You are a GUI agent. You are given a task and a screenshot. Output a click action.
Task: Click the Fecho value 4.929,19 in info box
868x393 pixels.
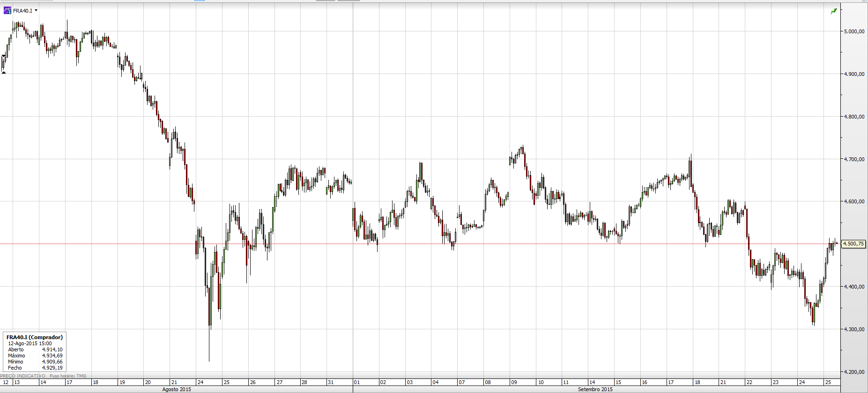pos(52,368)
